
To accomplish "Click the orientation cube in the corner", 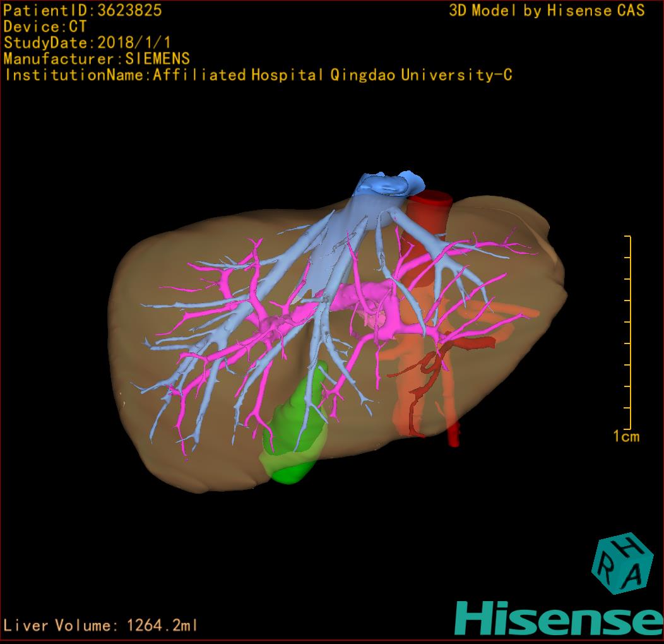I will 622,563.
